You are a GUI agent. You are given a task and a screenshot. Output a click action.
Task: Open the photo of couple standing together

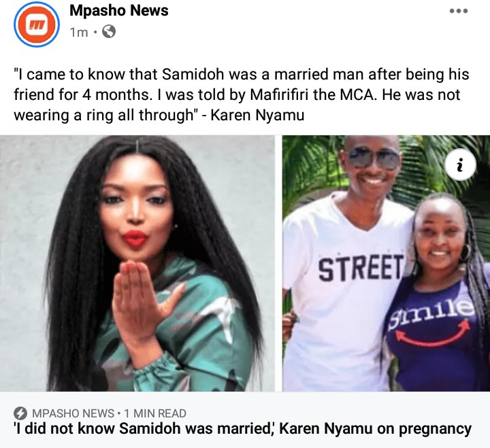click(387, 263)
